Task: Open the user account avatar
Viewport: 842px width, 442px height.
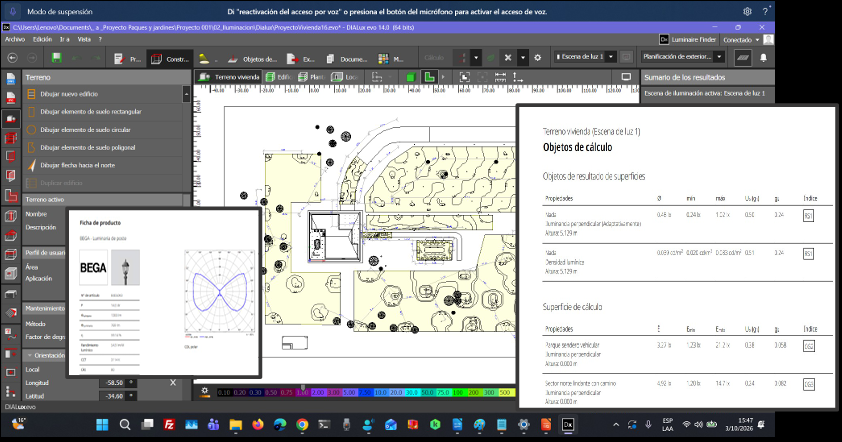Action: (x=768, y=40)
